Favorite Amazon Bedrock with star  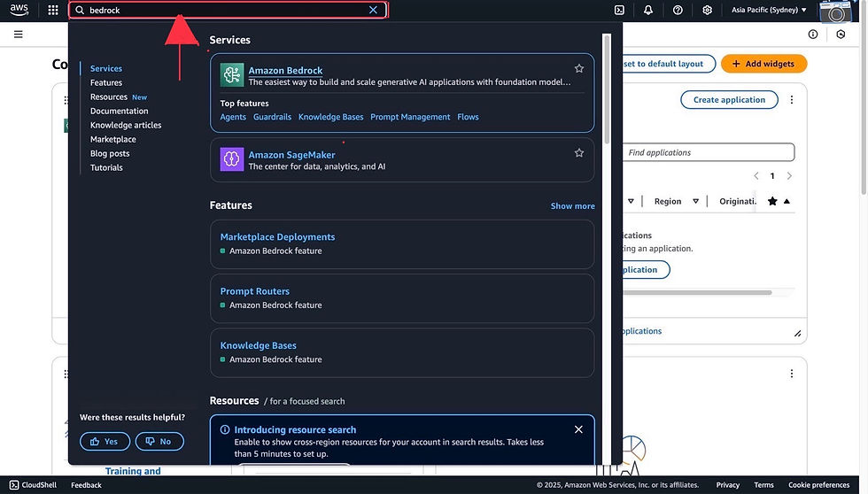point(579,68)
